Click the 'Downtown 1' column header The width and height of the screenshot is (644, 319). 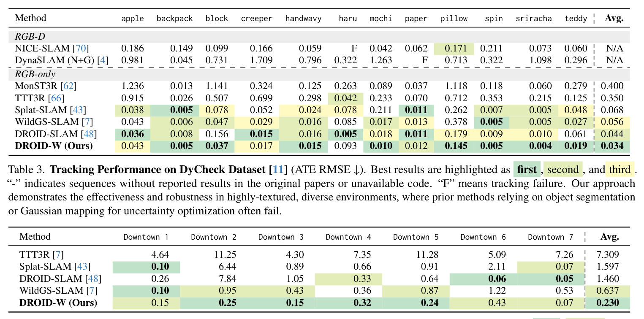[146, 237]
